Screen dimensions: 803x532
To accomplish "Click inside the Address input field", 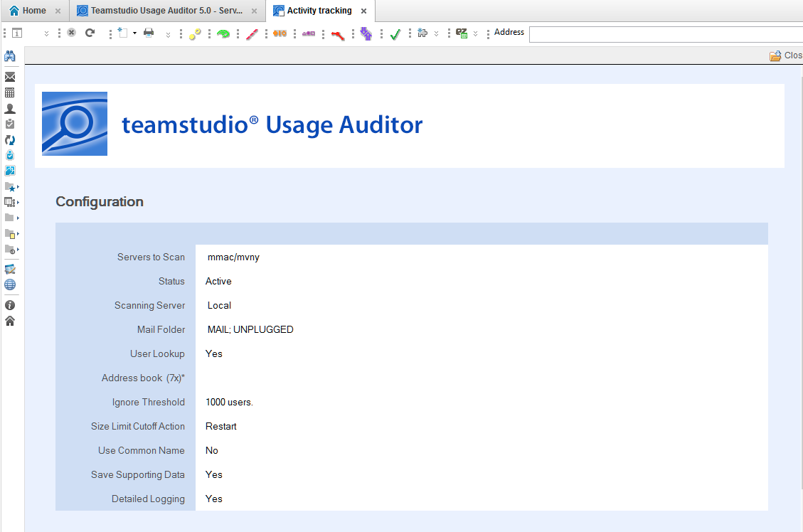I will point(665,34).
